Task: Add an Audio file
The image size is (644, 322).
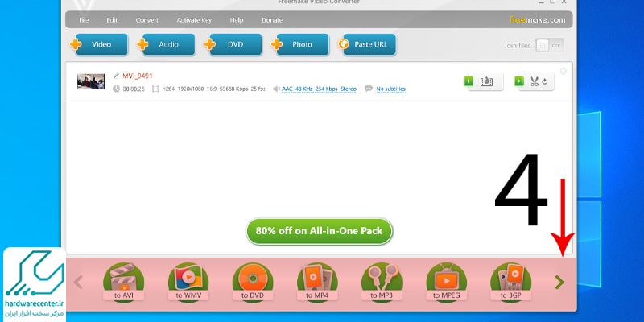Action: [168, 44]
